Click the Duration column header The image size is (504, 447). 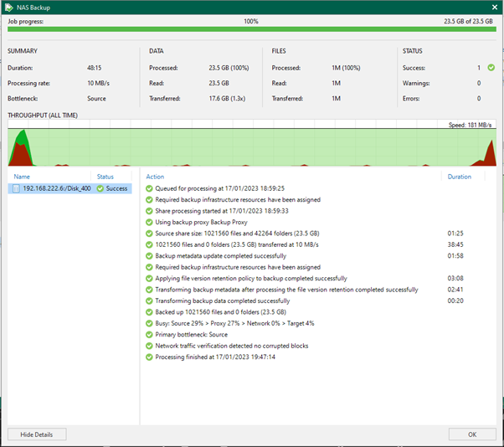coord(460,177)
